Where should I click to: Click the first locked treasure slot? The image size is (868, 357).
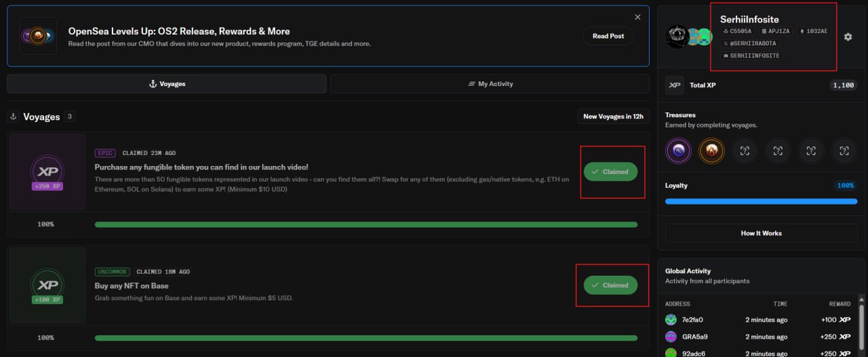pyautogui.click(x=745, y=150)
